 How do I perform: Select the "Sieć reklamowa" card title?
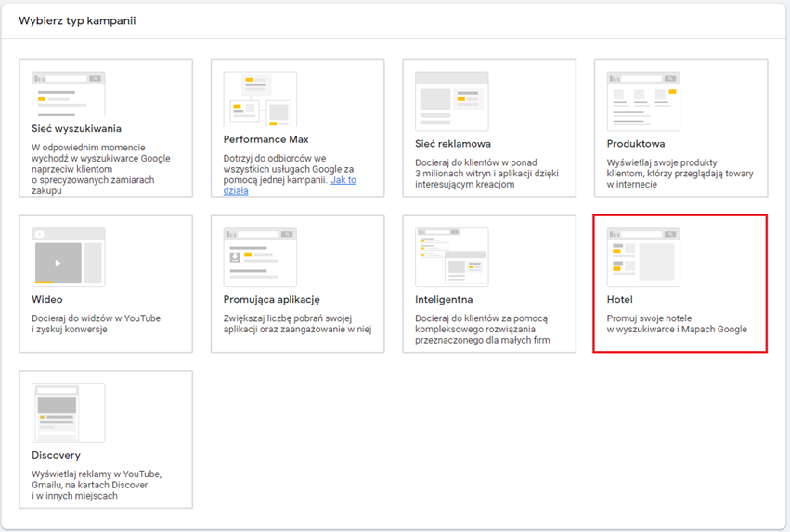[x=453, y=144]
